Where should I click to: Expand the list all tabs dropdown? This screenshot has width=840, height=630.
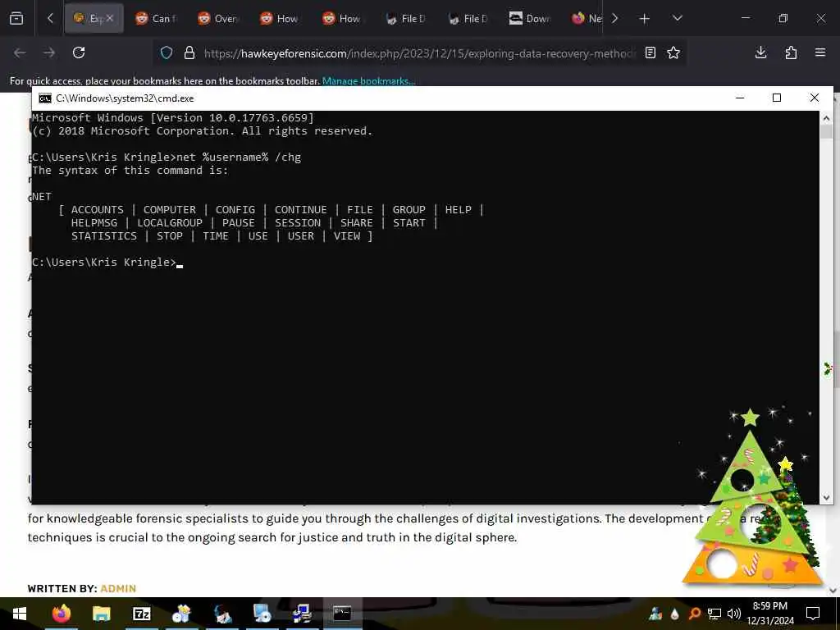(677, 19)
